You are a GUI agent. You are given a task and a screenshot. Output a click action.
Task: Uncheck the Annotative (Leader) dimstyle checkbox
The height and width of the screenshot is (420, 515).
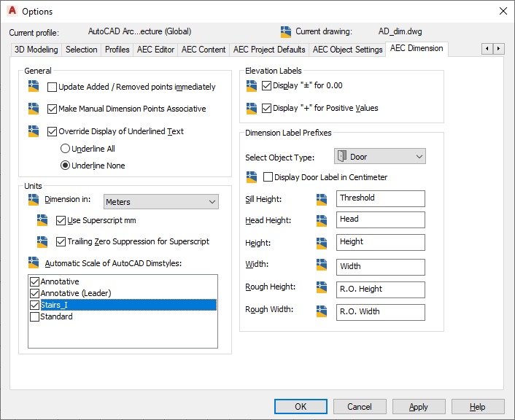pyautogui.click(x=34, y=293)
